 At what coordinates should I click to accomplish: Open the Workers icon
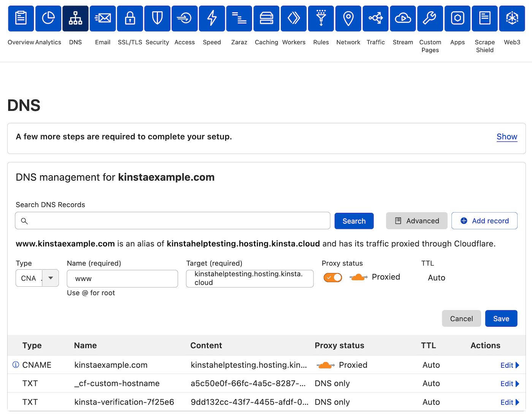point(293,18)
